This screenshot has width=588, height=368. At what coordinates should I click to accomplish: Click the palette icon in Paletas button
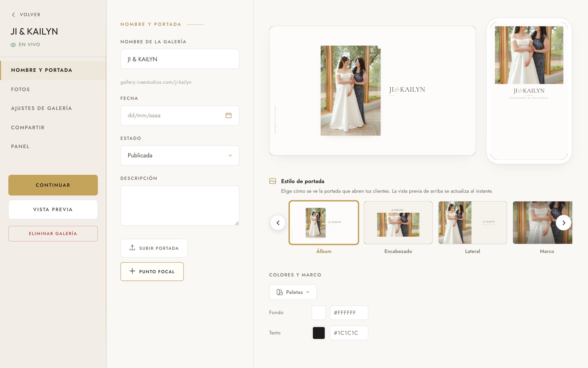280,292
